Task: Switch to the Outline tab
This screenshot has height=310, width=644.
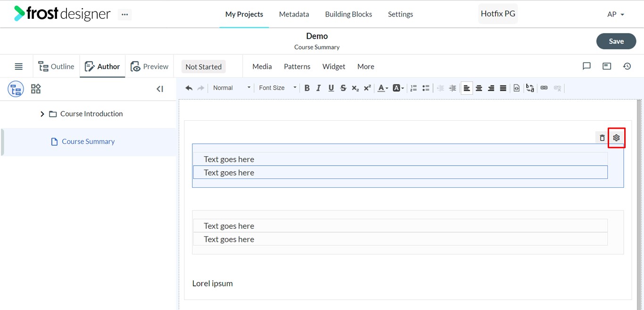Action: tap(56, 67)
